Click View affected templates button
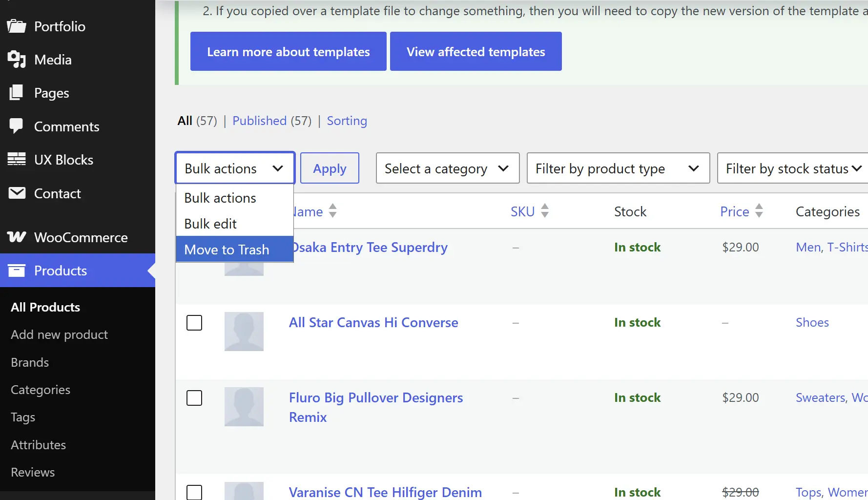This screenshot has height=500, width=868. (476, 52)
